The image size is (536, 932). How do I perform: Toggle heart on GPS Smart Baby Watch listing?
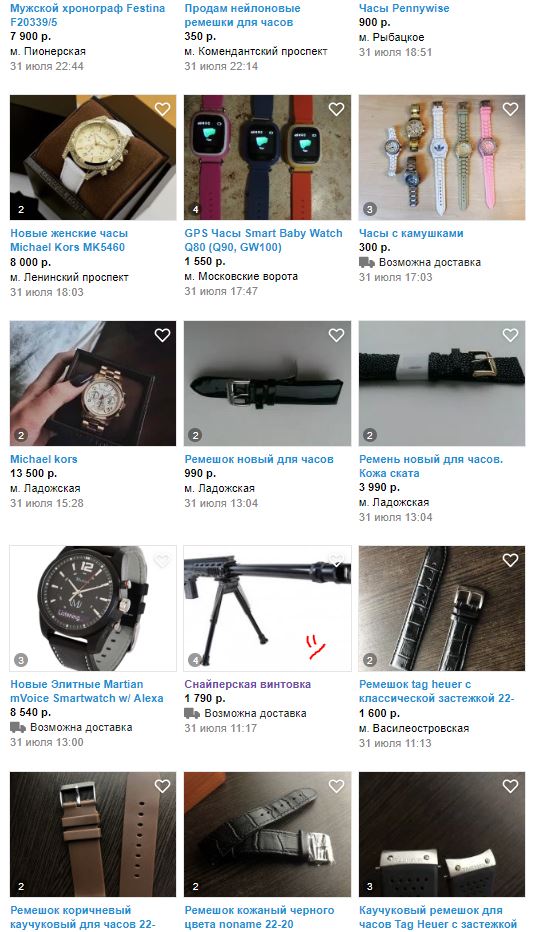click(x=336, y=109)
